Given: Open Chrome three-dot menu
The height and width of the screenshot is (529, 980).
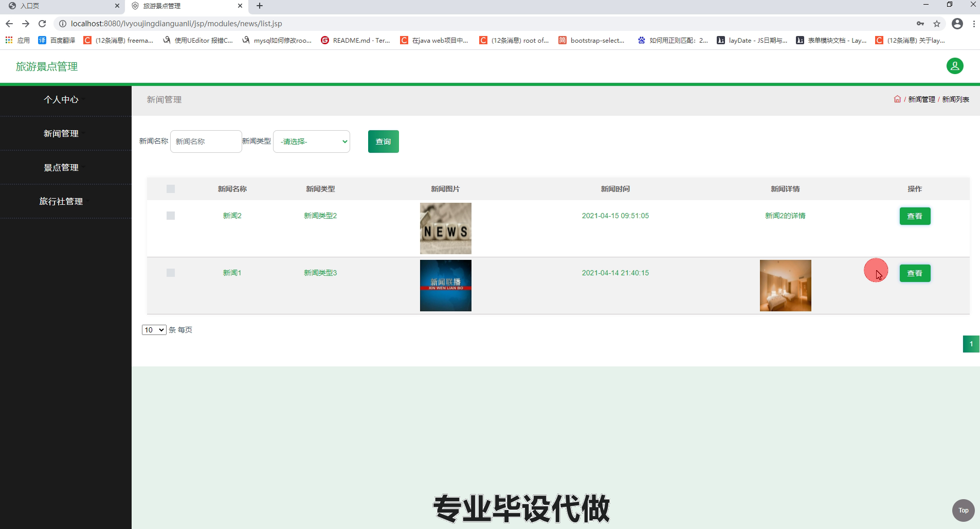Looking at the screenshot, I should point(974,24).
